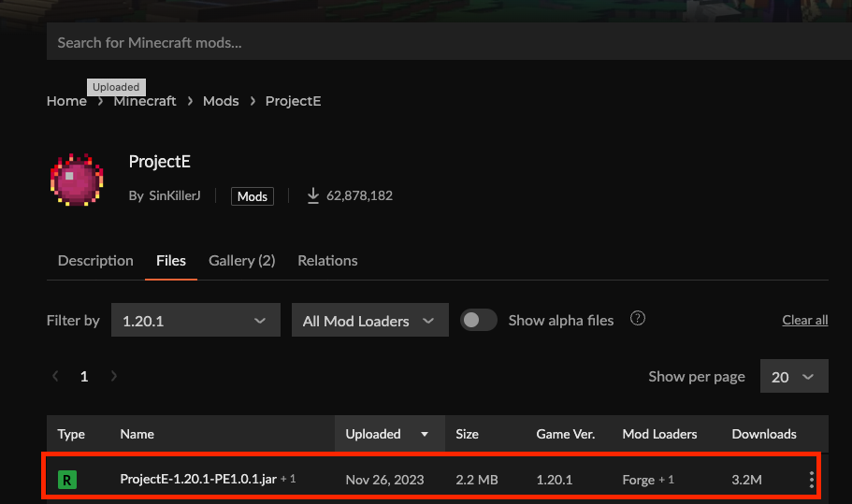Open the Relations tab
This screenshot has width=852, height=504.
[327, 261]
